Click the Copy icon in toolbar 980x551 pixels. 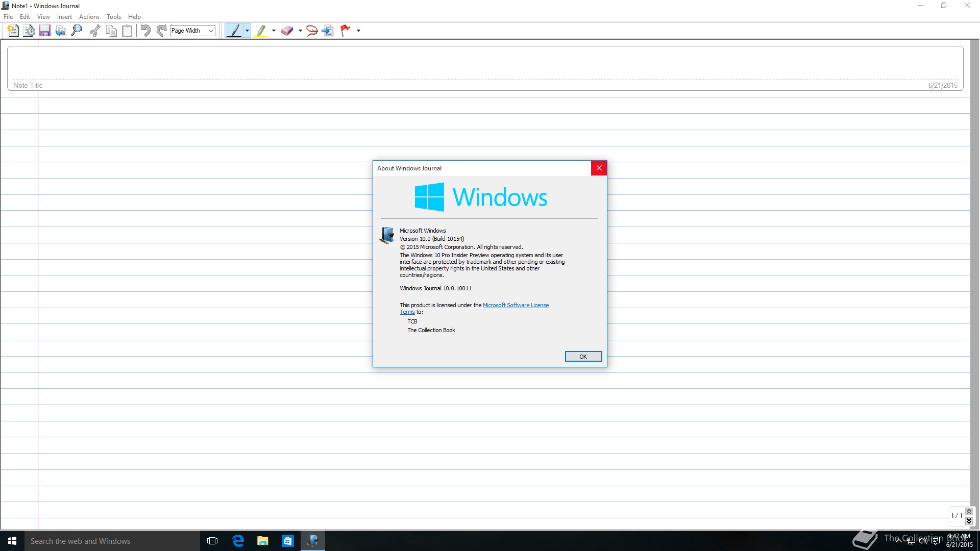[x=111, y=31]
